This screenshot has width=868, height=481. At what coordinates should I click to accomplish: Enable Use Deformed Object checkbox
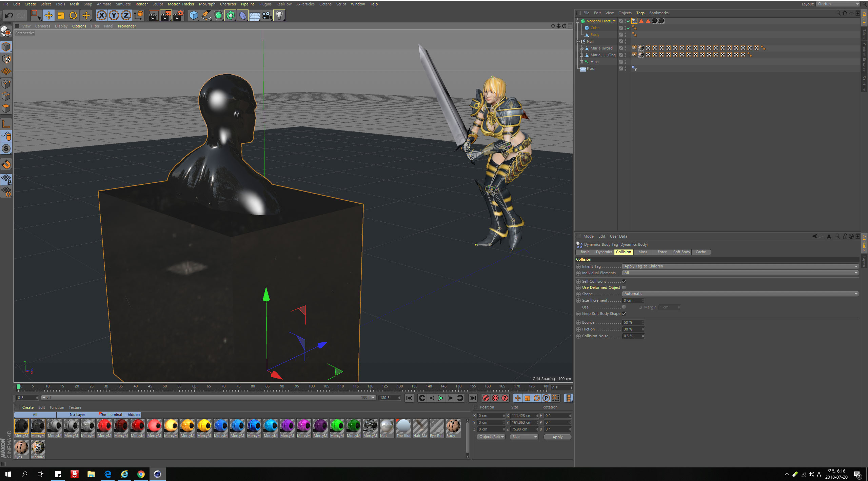point(624,287)
